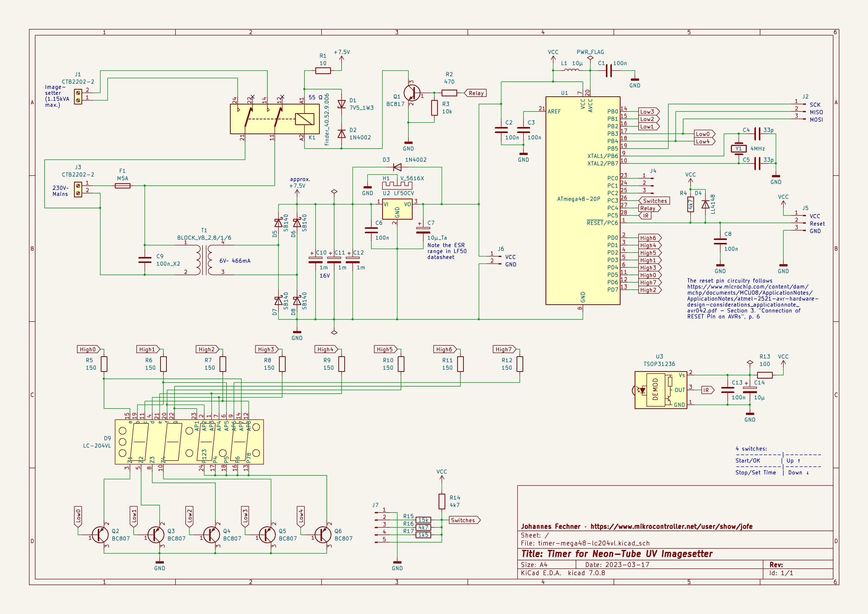Select the '6V- 466mA' transformer annotation
This screenshot has width=868, height=614.
(x=235, y=260)
